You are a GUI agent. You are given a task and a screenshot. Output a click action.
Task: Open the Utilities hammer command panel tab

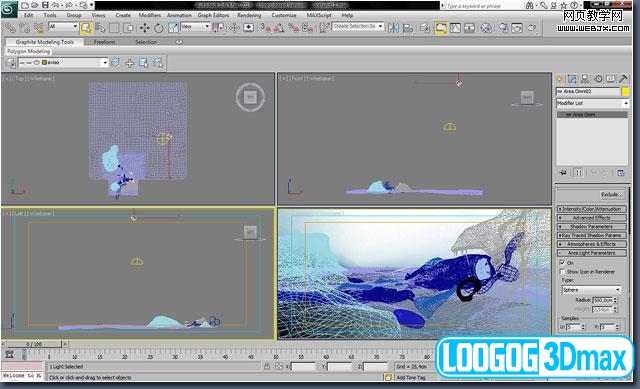(623, 79)
